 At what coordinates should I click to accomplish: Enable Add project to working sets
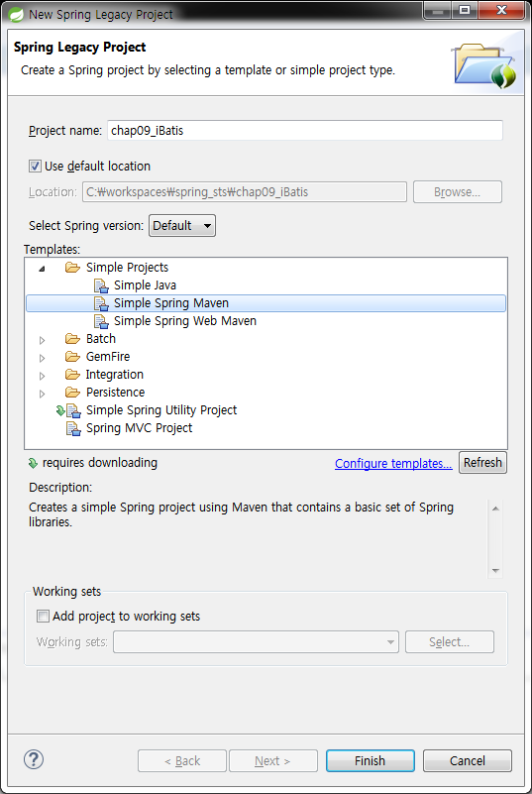coord(43,617)
